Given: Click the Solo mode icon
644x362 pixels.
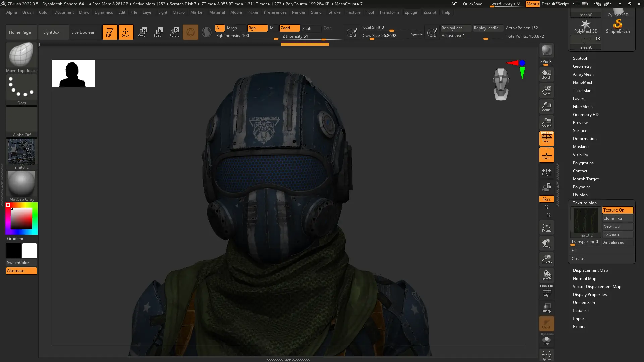Looking at the screenshot, I should pyautogui.click(x=546, y=340).
